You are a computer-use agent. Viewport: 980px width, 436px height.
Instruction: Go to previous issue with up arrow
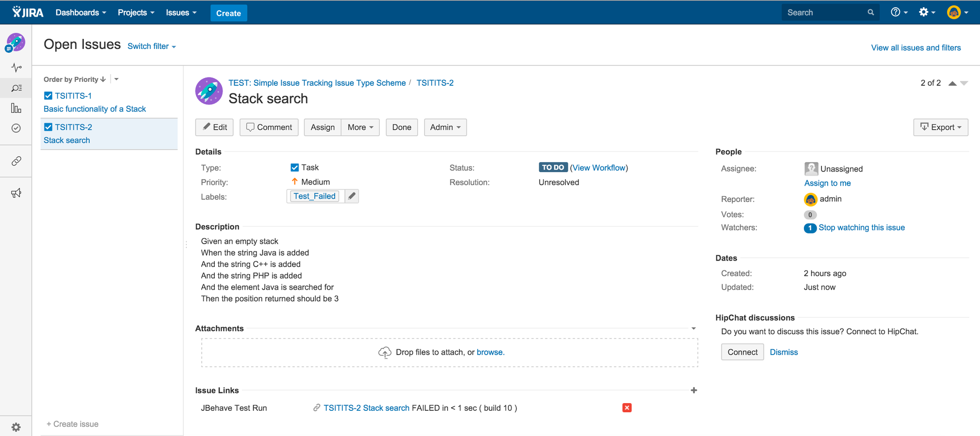coord(952,83)
